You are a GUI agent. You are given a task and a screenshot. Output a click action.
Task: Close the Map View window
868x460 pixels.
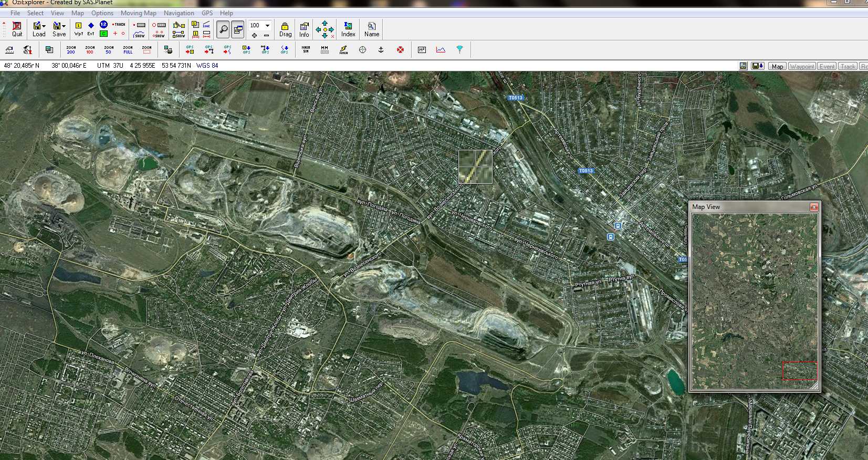point(814,207)
